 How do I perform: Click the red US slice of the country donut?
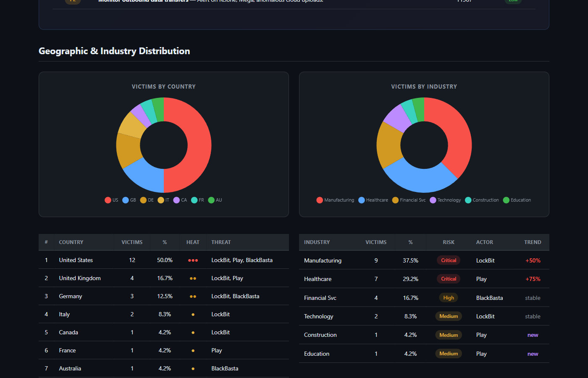click(x=199, y=145)
